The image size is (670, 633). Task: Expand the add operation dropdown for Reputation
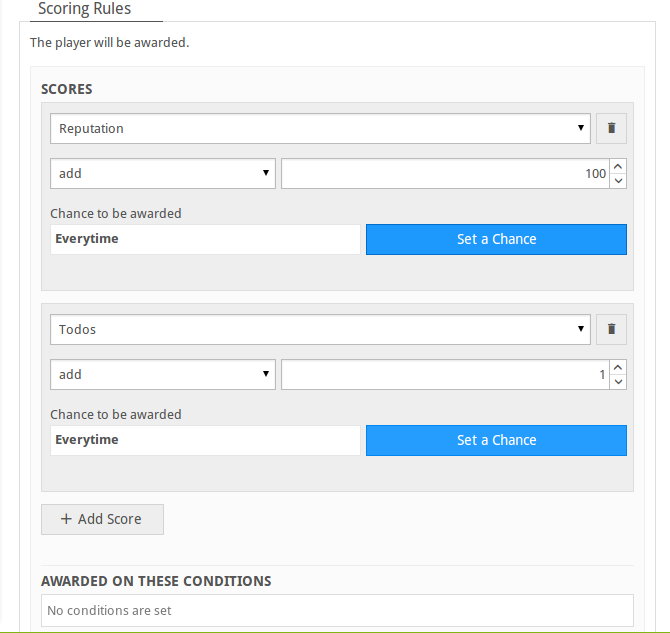[163, 174]
